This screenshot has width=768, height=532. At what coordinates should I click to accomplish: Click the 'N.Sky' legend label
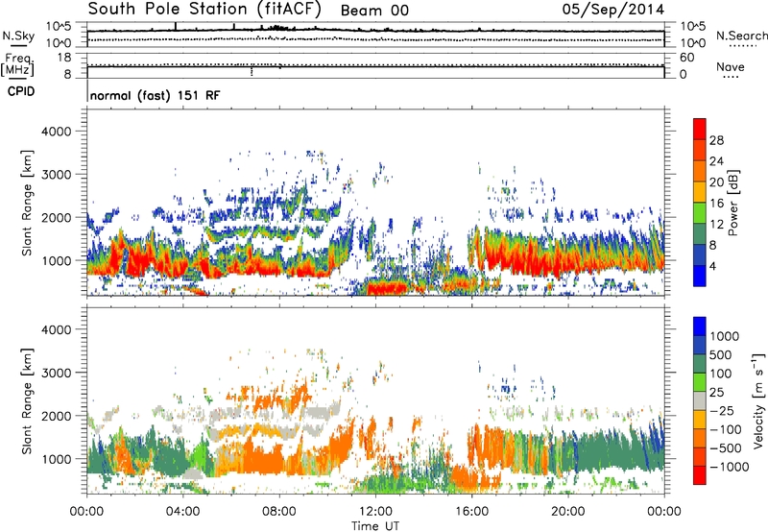pyautogui.click(x=18, y=36)
